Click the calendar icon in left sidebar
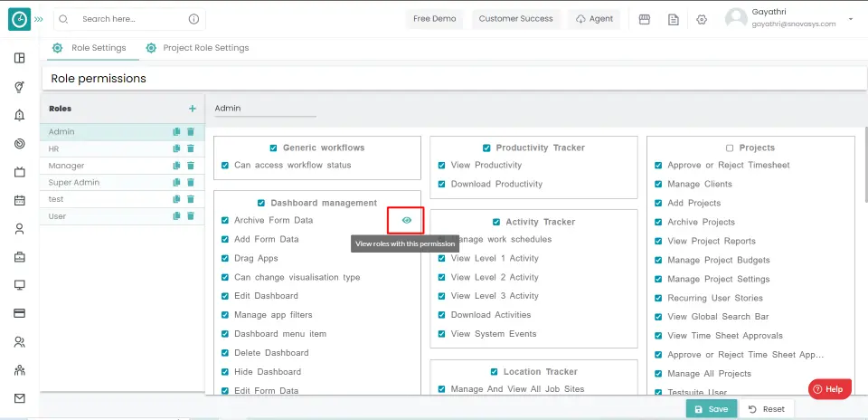Screen dimensions: 868x420 coord(19,200)
